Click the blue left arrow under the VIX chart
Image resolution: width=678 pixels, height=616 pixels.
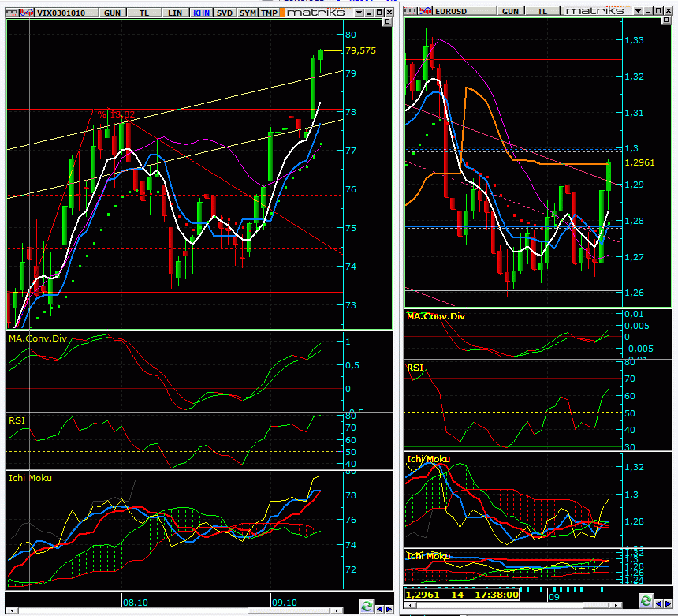[379, 607]
